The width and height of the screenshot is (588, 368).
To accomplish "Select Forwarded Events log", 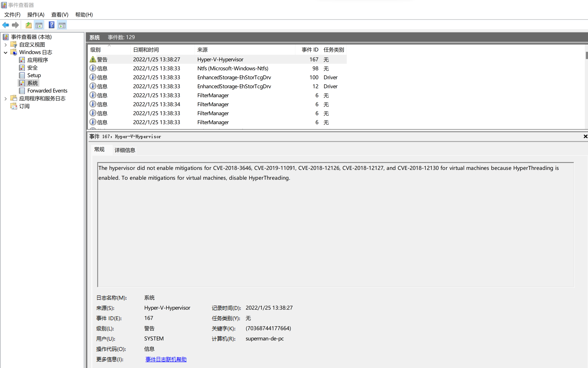I will (x=47, y=91).
